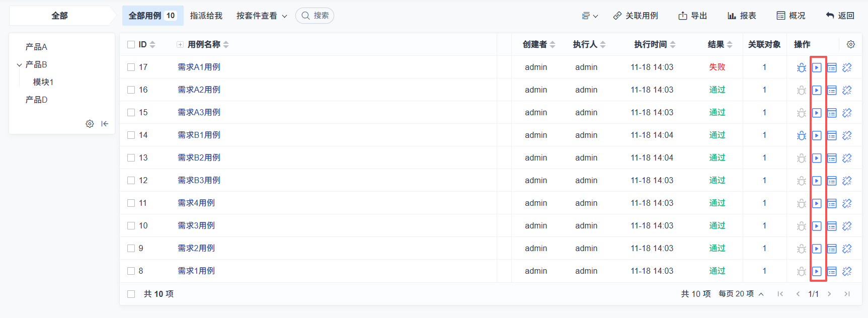Run the 需求1用例 test case

[817, 271]
